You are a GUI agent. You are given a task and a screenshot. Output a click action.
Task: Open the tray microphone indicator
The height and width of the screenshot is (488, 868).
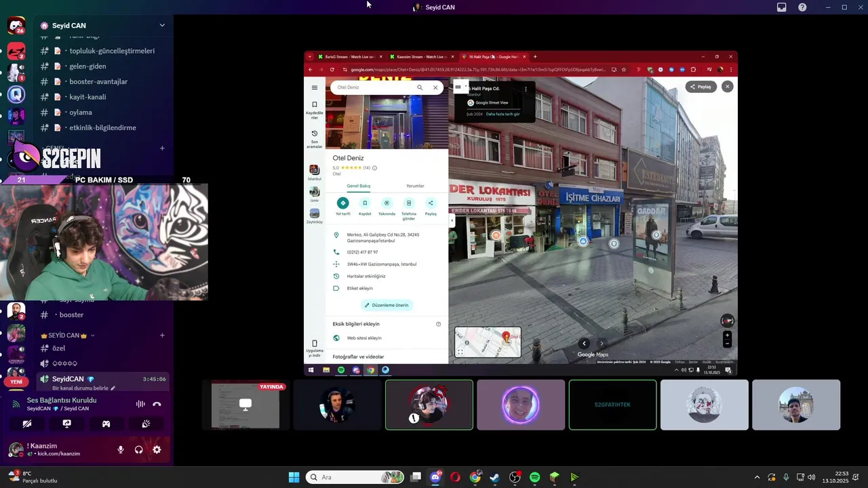click(x=786, y=477)
